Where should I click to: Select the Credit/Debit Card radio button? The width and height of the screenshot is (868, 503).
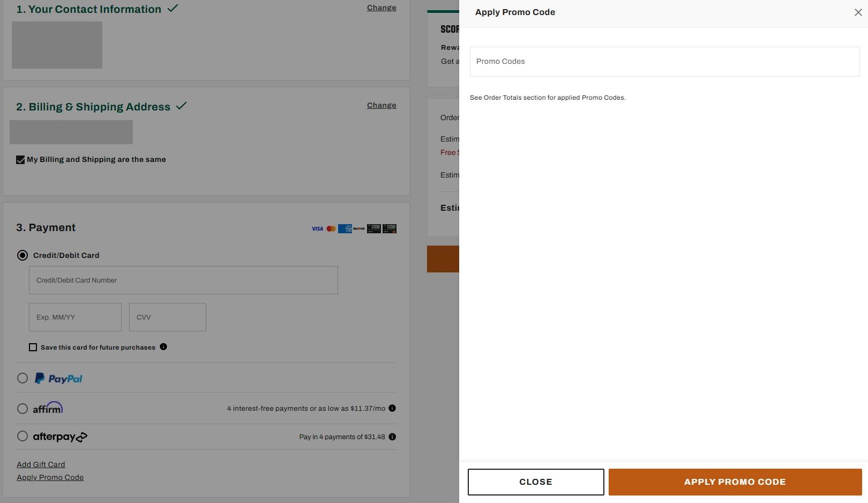click(x=23, y=255)
